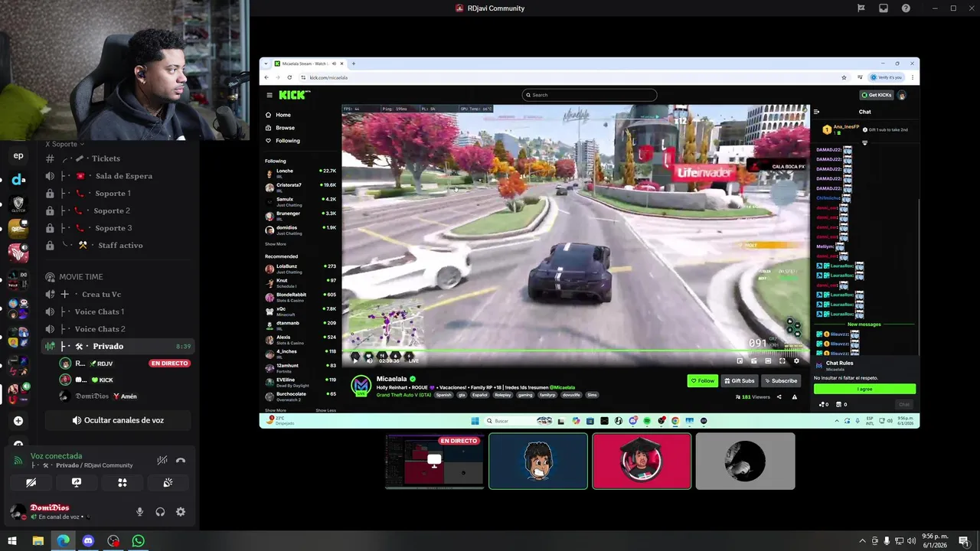Open the Staff activo channel
The height and width of the screenshot is (551, 980).
118,245
